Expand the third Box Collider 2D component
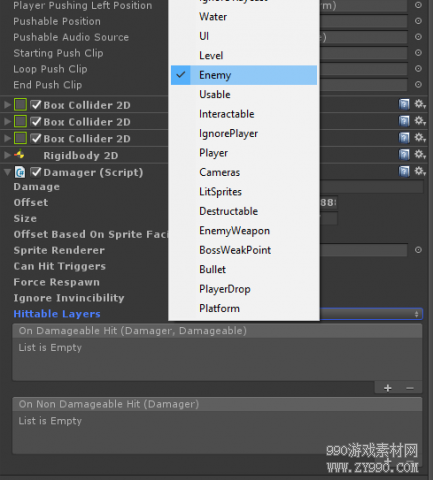 7,138
